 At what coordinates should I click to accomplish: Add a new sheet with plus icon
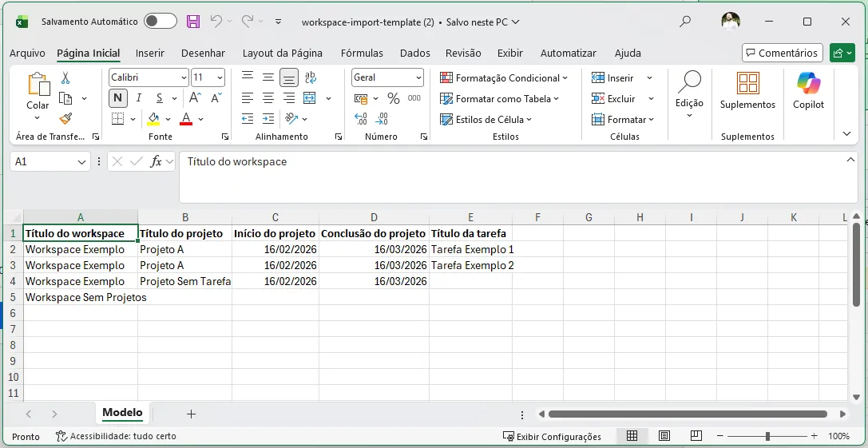(x=191, y=414)
